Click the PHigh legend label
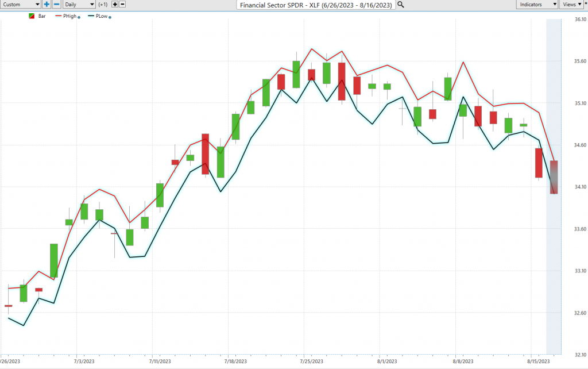The image size is (588, 369). coord(69,16)
